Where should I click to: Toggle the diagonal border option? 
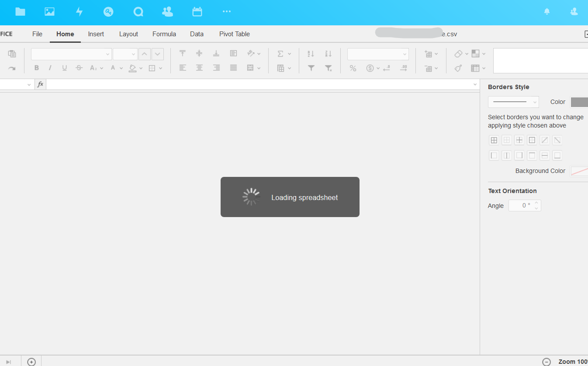pyautogui.click(x=544, y=140)
